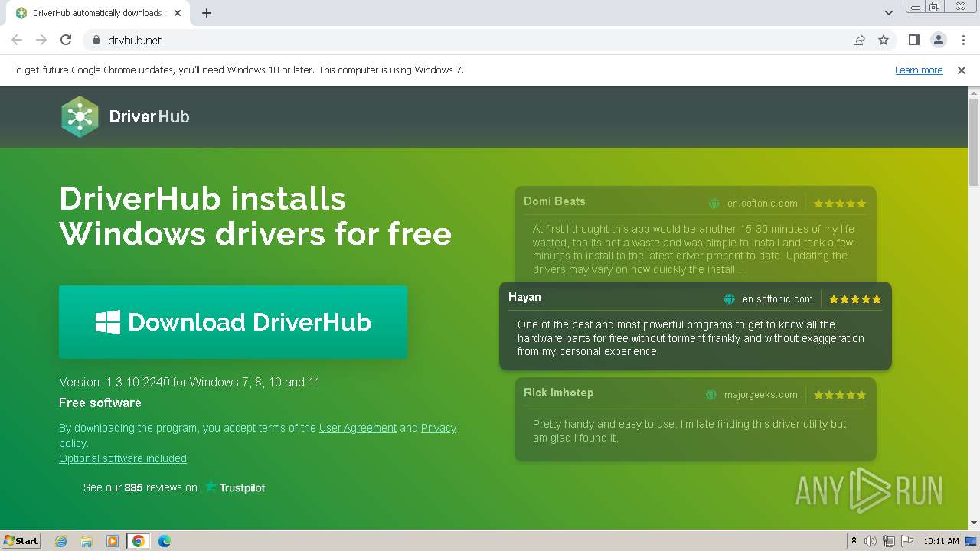The image size is (980, 551).
Task: Open Internet Explorer from the taskbar
Action: coord(60,541)
